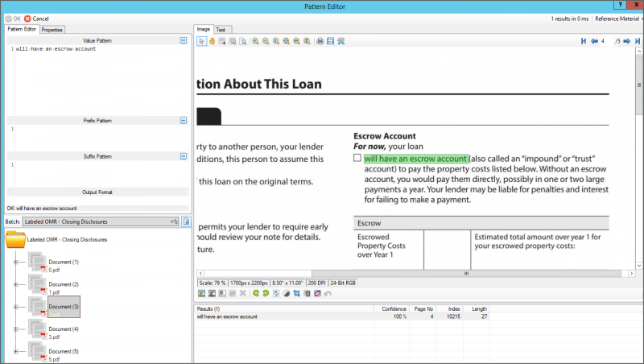This screenshot has width=644, height=364.
Task: Expand Document (1) tree node
Action: click(15, 262)
